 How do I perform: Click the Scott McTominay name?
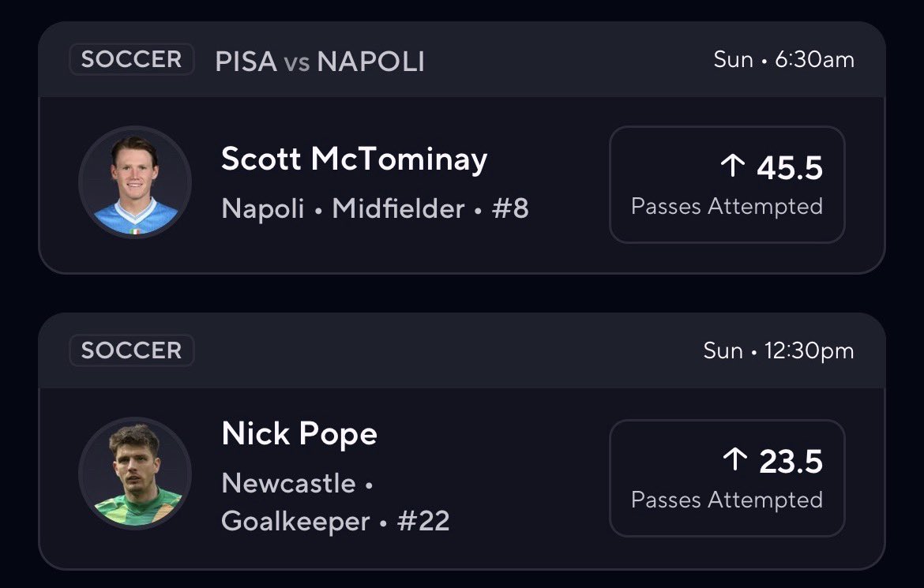(354, 159)
